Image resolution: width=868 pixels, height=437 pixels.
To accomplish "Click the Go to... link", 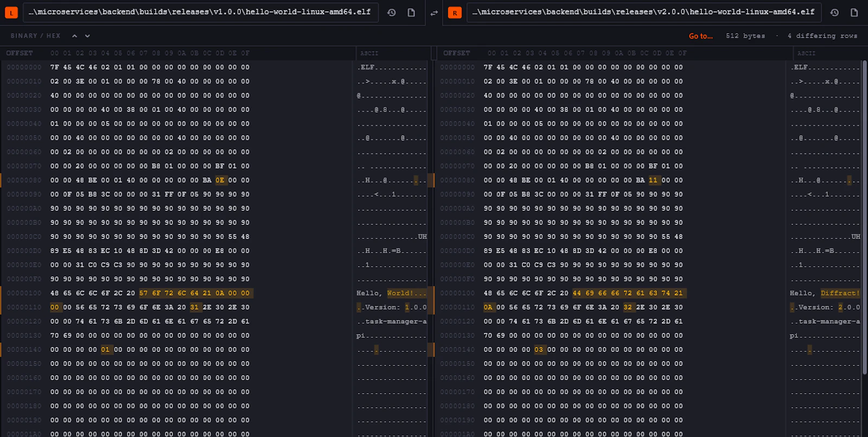I will (700, 36).
